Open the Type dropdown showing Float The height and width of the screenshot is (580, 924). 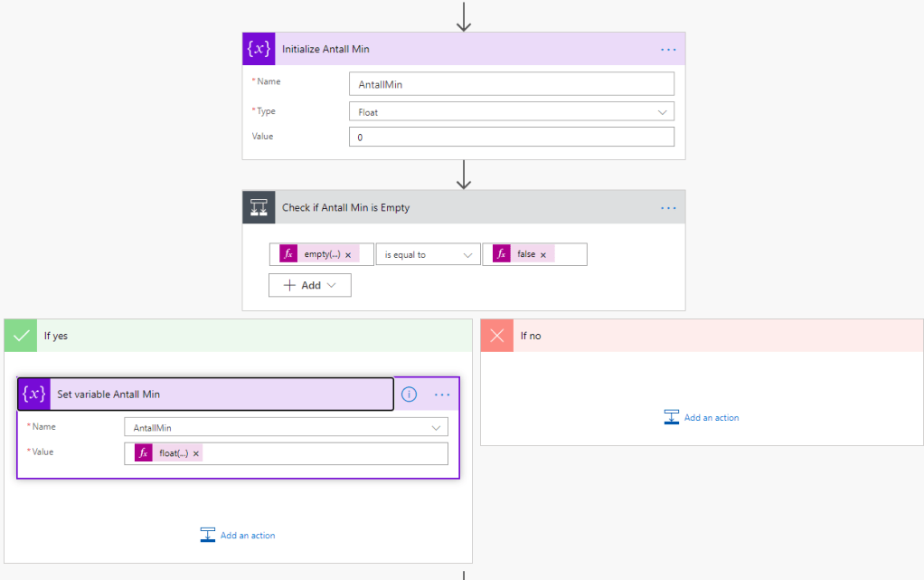coord(511,111)
